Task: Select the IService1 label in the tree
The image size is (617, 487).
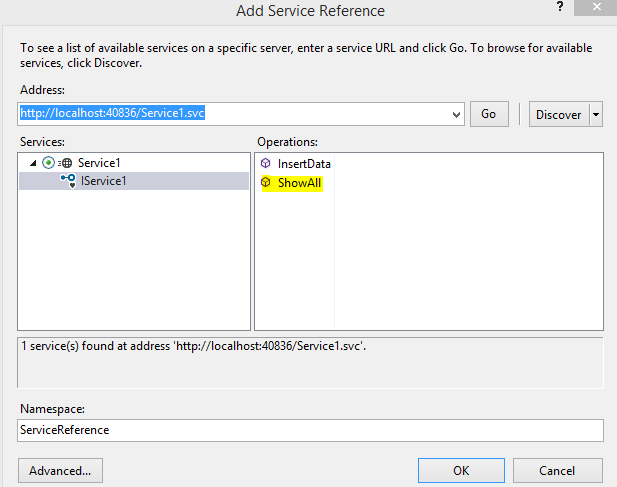Action: coord(103,181)
